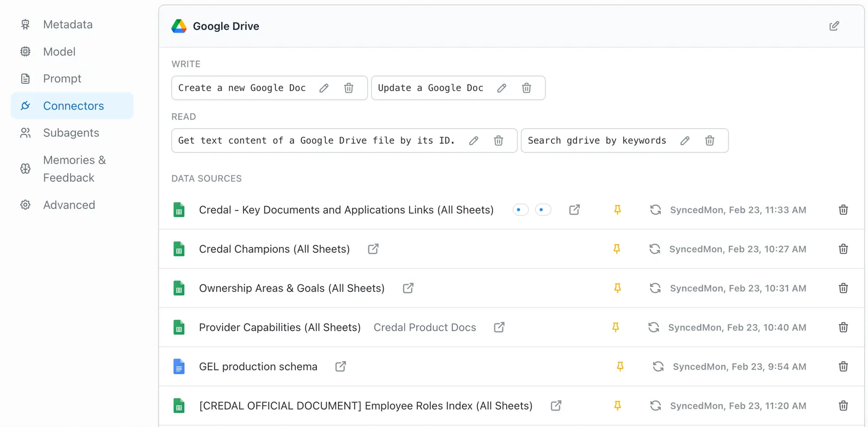Viewport: 868px width, 427px height.
Task: Resync the Provider Capabilities source
Action: pyautogui.click(x=654, y=328)
